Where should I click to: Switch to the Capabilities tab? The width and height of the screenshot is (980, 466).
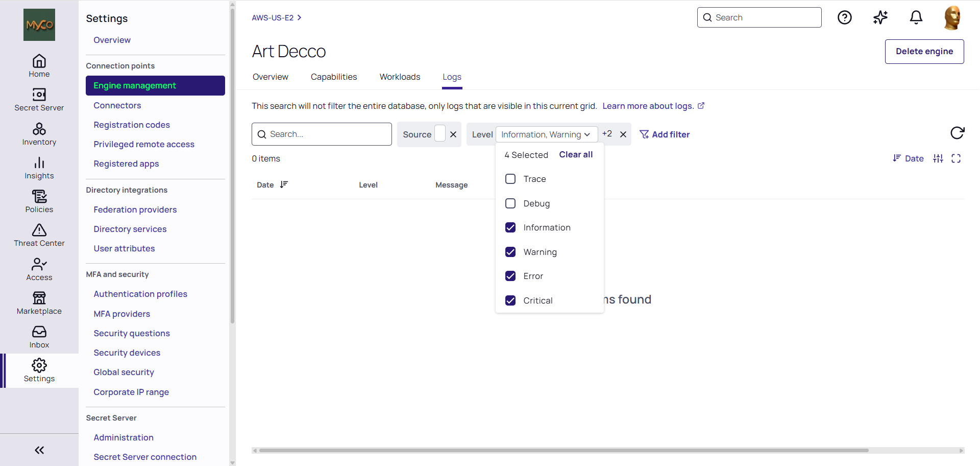pos(334,77)
